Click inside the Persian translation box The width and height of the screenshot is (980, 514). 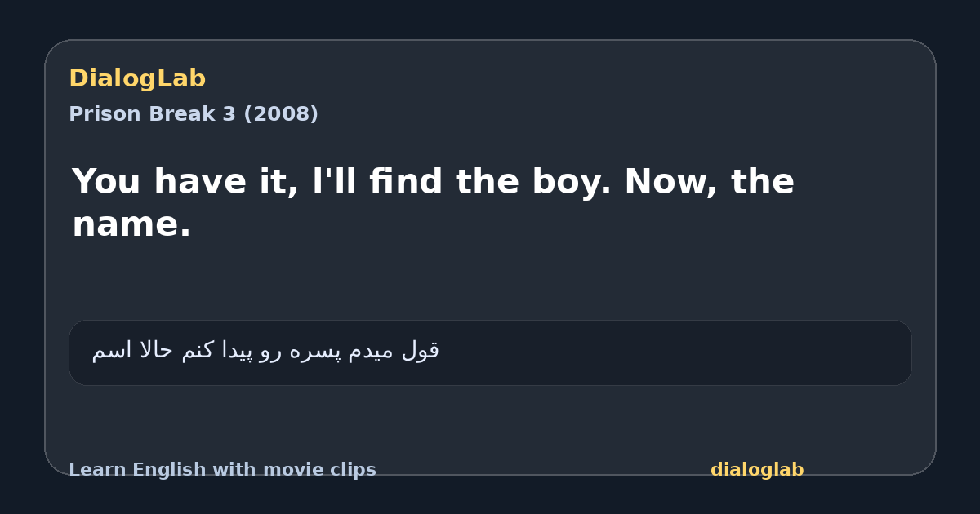tap(490, 352)
